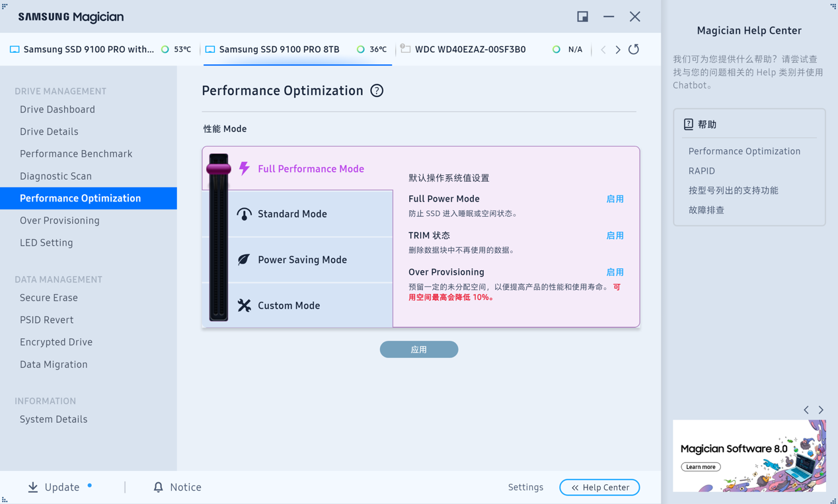Switch to WDC WD40EZAZ drive tab
838x504 pixels.
point(470,50)
